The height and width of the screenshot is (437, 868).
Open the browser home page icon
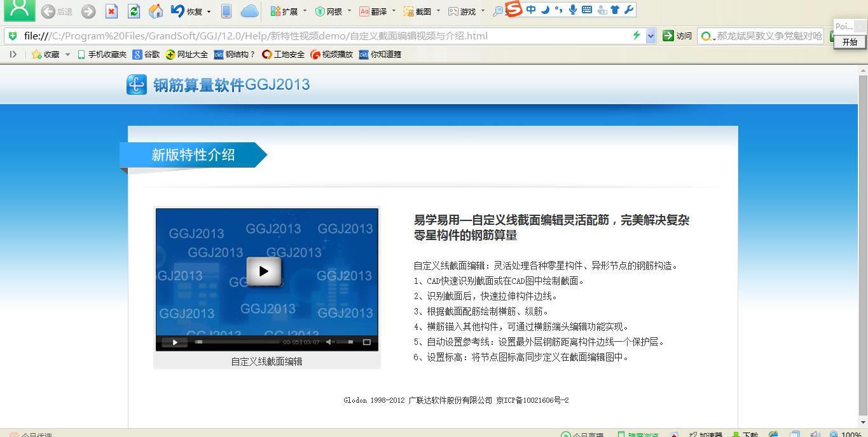(155, 11)
